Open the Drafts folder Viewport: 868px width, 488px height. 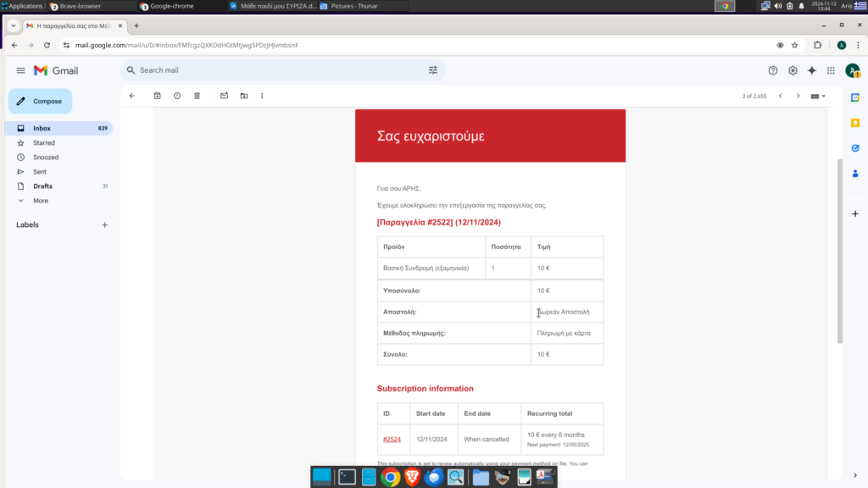coord(42,186)
